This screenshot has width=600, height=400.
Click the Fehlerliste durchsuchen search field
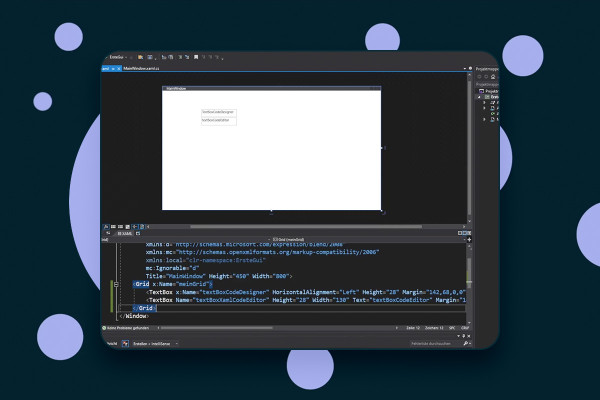click(435, 344)
